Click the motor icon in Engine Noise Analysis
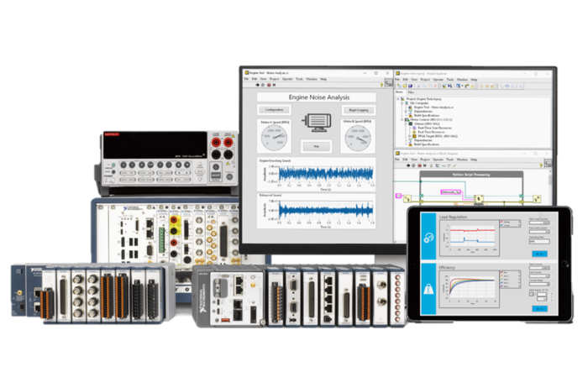 click(x=317, y=123)
